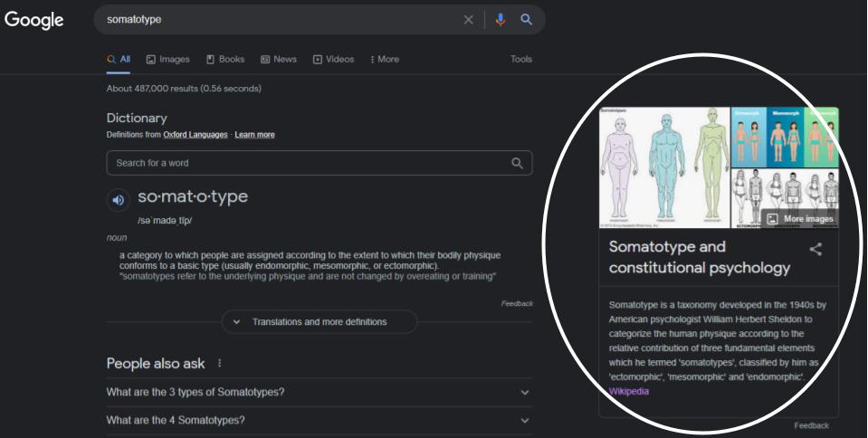Open More images in the knowledge panel
The image size is (868, 438).
tap(800, 219)
